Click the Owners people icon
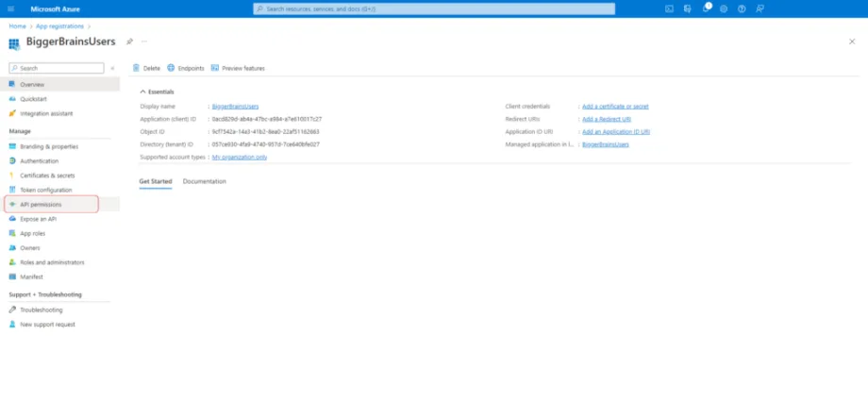Screen dimensions: 868x419 click(x=12, y=248)
